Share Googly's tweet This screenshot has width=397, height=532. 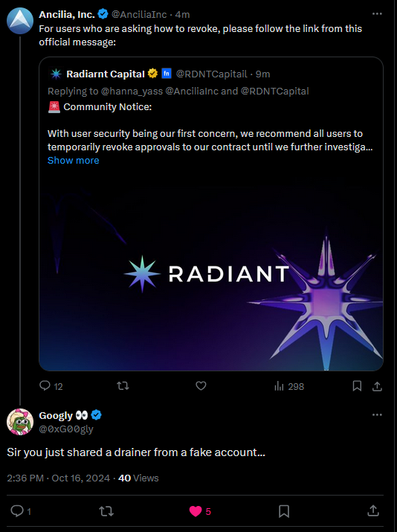pyautogui.click(x=373, y=510)
